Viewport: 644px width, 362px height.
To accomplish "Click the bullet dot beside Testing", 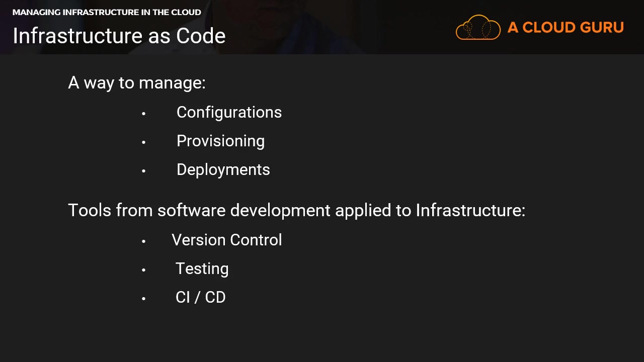I will click(x=144, y=270).
